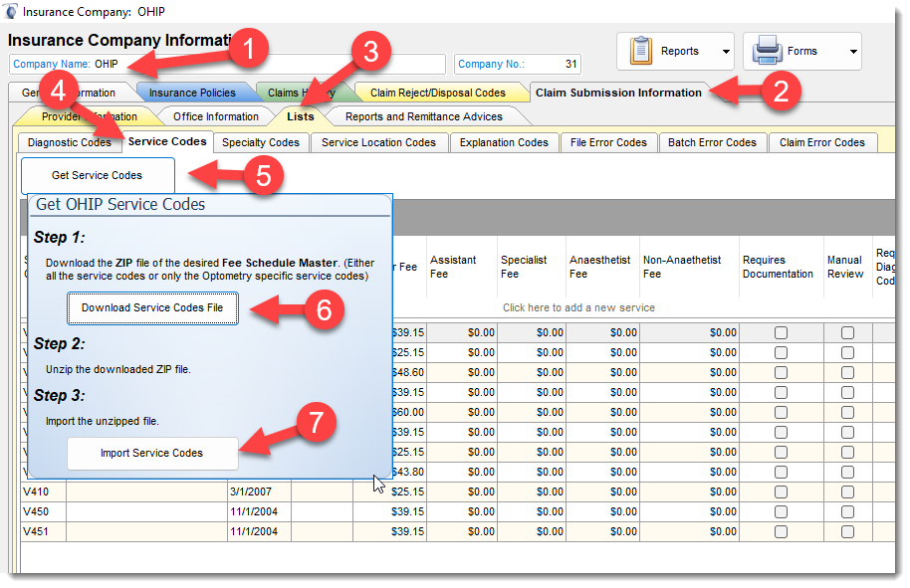Open the Explanation Codes tab
Screen dimensions: 910x588
coord(504,142)
